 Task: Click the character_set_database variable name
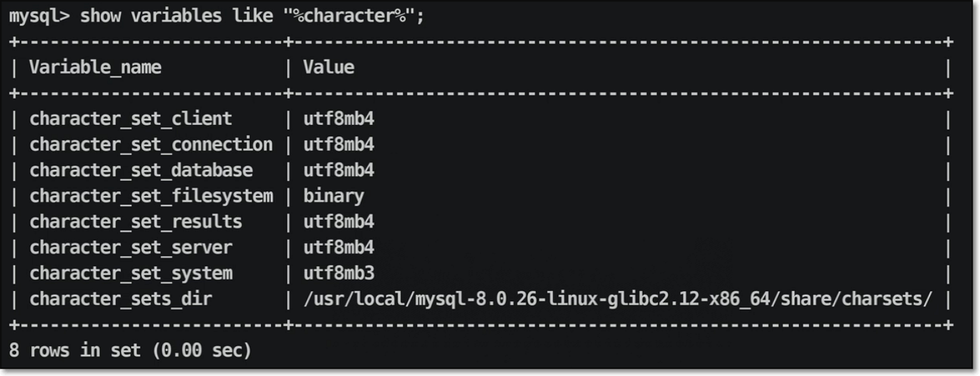click(141, 170)
